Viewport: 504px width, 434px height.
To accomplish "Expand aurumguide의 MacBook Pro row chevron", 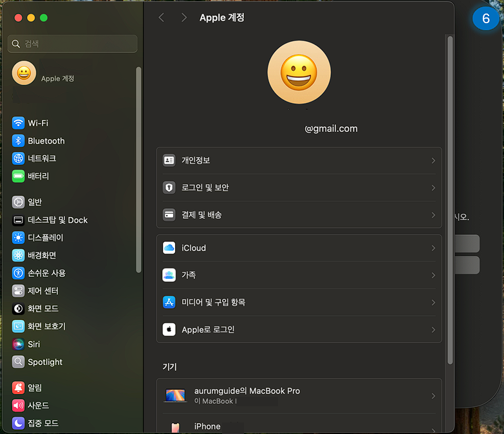I will 433,396.
